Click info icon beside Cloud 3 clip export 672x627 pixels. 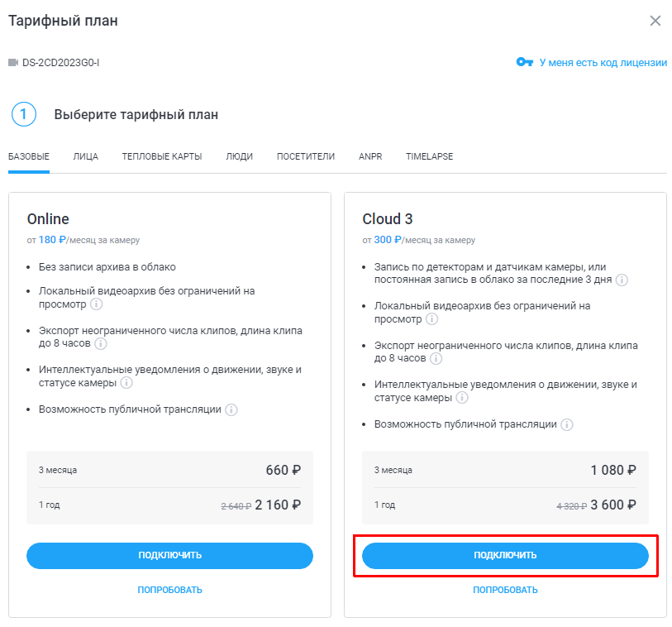click(x=436, y=359)
